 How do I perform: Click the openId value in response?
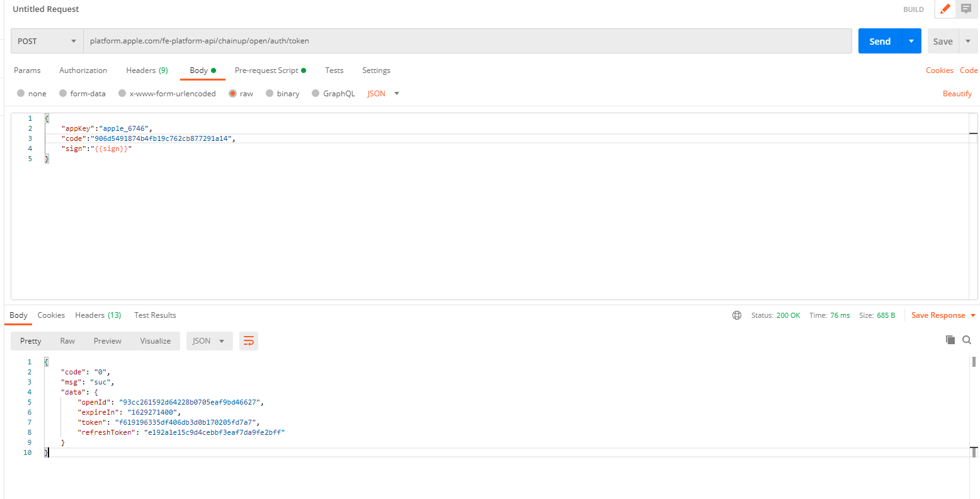coord(188,402)
